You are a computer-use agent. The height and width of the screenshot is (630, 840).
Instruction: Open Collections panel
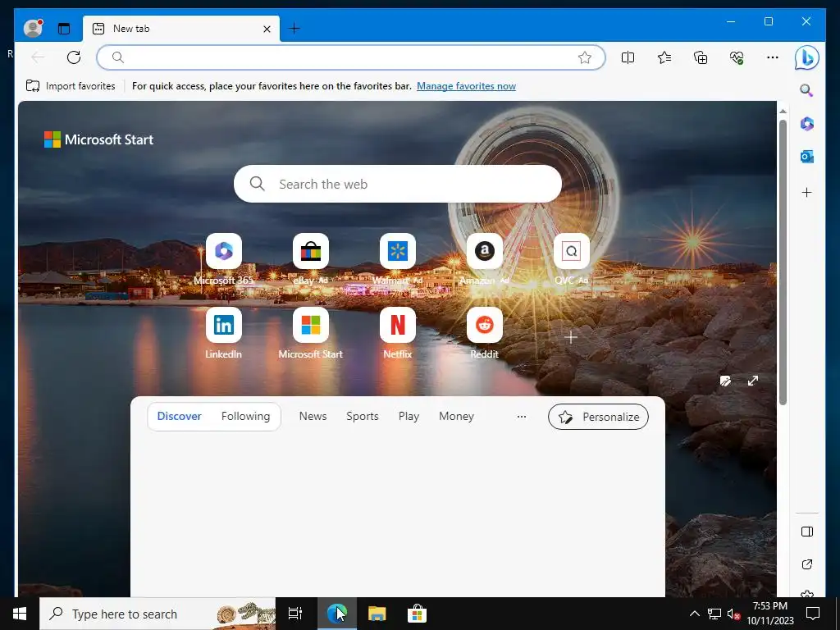point(701,57)
